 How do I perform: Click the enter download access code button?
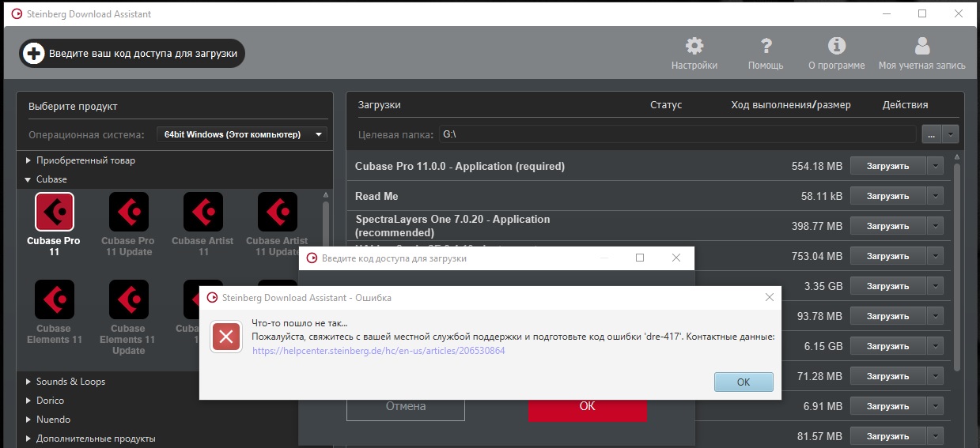pos(133,53)
